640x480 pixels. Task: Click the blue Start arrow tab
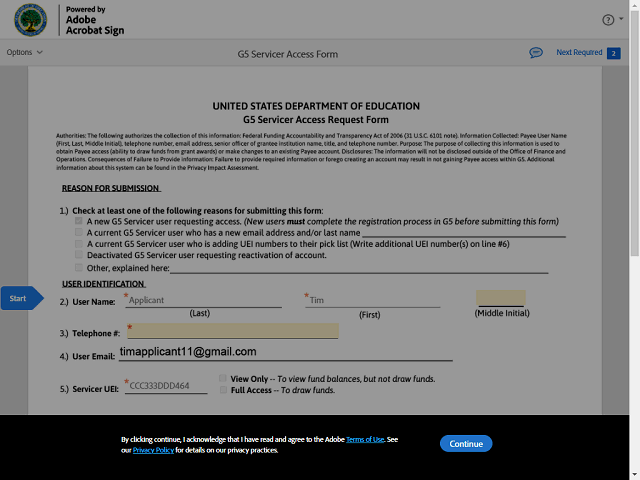coord(22,298)
